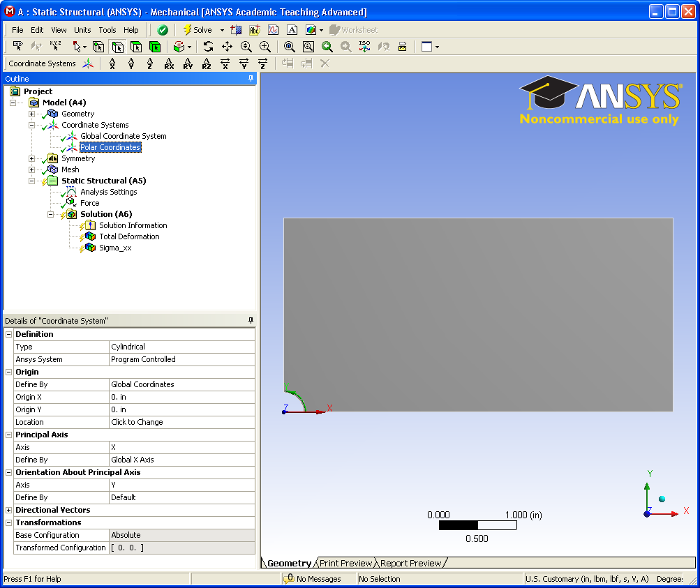Collapse the Origin details section
The width and height of the screenshot is (700, 588).
coord(8,372)
